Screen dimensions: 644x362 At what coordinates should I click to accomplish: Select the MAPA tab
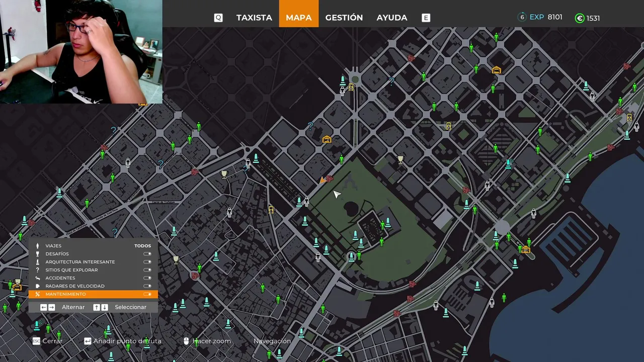point(299,18)
